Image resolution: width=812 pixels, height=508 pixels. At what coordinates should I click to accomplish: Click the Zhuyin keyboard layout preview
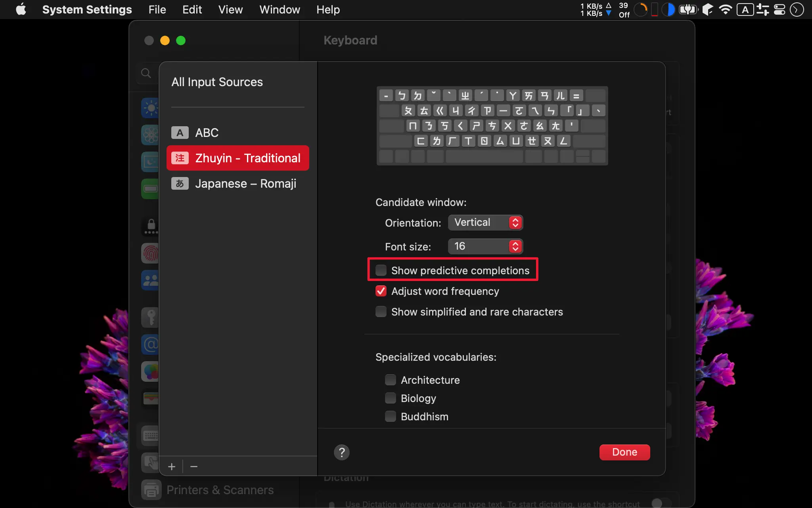492,125
